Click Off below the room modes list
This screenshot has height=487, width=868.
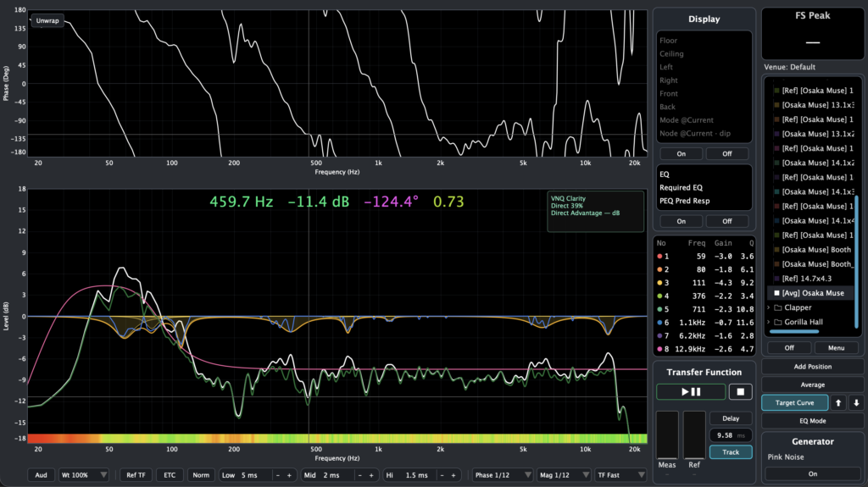click(x=726, y=154)
